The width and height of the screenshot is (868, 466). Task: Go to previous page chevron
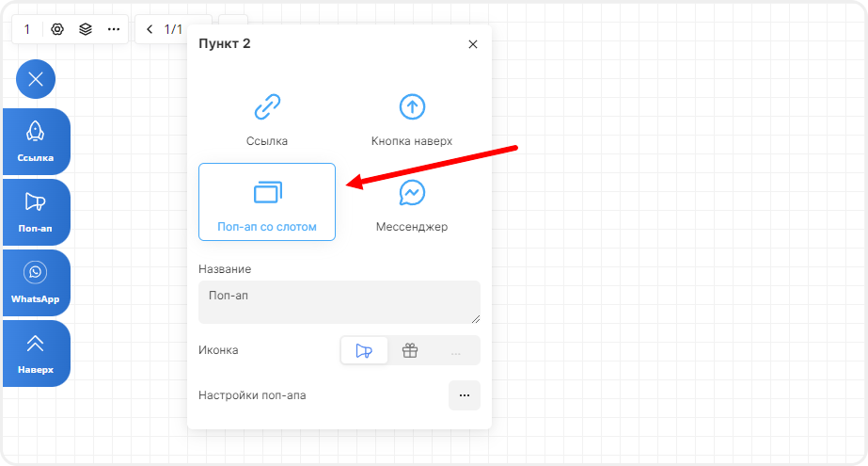pos(150,29)
